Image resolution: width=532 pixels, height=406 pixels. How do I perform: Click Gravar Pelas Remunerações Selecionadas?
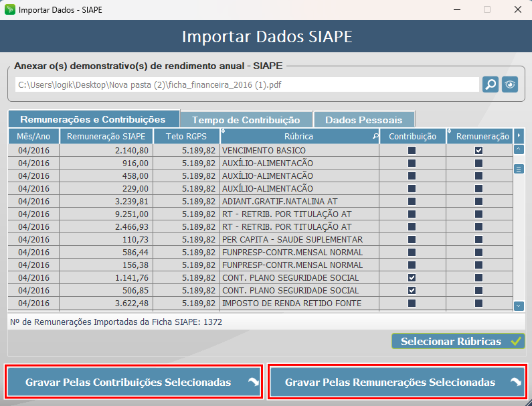tap(397, 382)
